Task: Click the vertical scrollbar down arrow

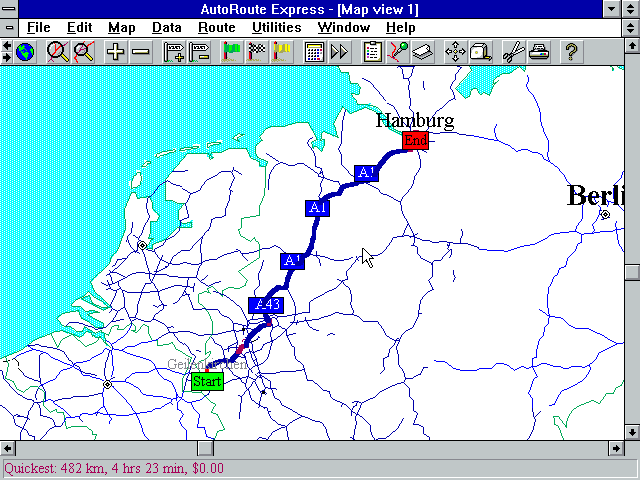Action: pyautogui.click(x=632, y=432)
